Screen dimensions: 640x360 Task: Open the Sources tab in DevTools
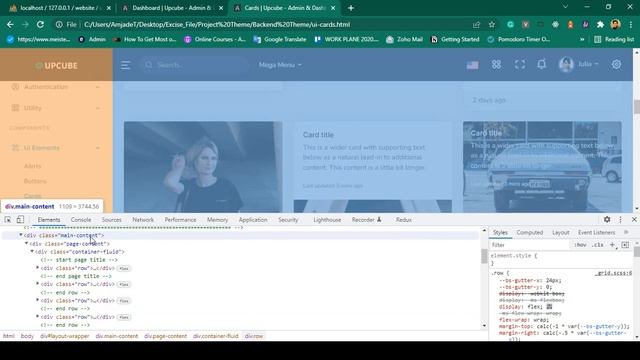(111, 220)
